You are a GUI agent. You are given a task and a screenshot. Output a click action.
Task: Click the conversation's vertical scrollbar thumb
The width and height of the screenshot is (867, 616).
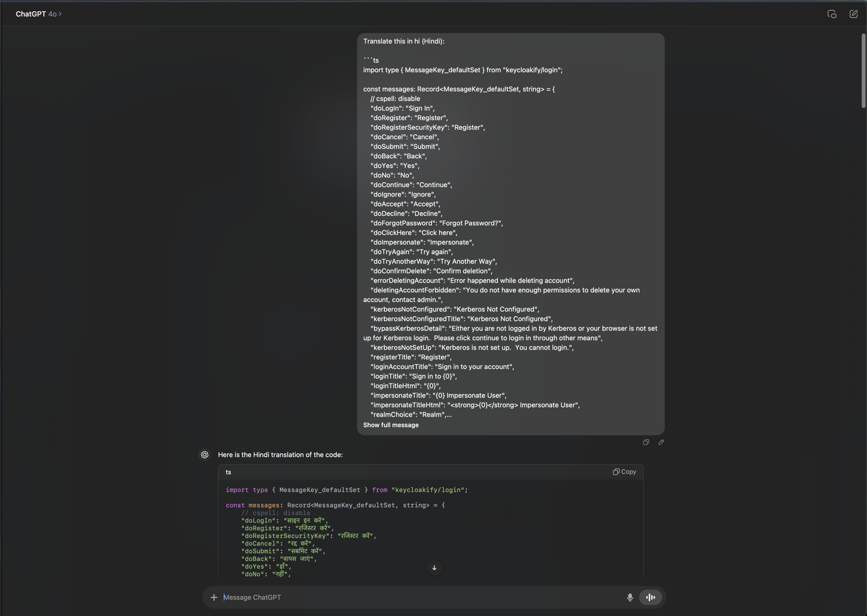point(863,71)
